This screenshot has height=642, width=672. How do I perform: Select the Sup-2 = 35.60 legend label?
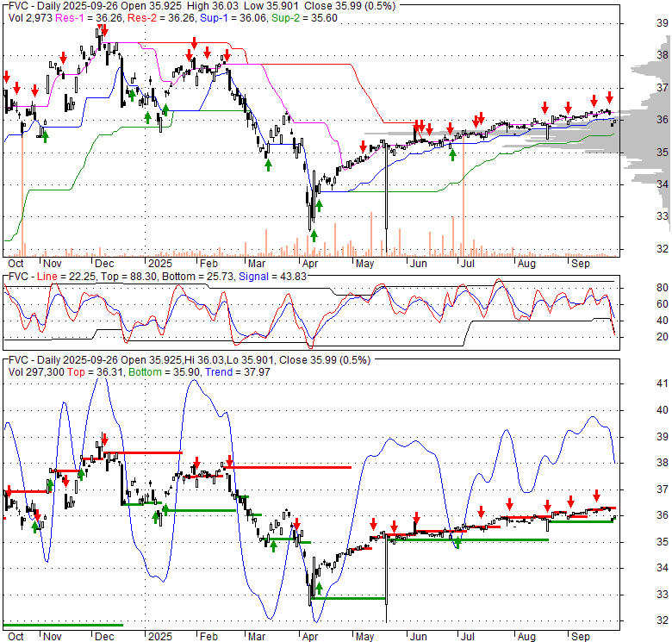[x=304, y=18]
